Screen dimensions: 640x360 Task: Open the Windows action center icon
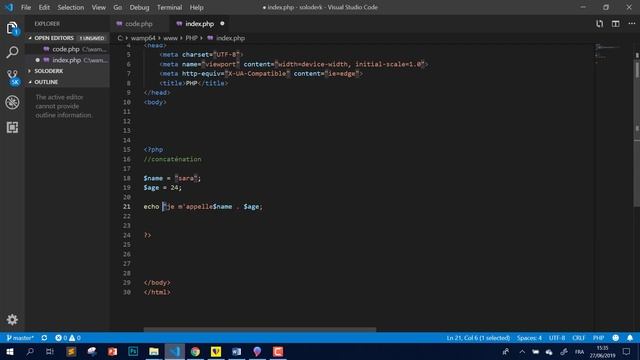click(x=627, y=351)
